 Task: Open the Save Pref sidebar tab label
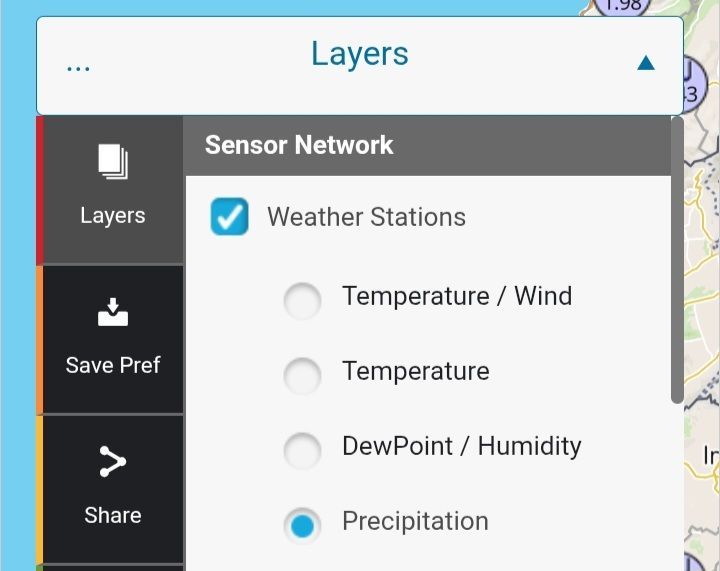click(x=113, y=365)
